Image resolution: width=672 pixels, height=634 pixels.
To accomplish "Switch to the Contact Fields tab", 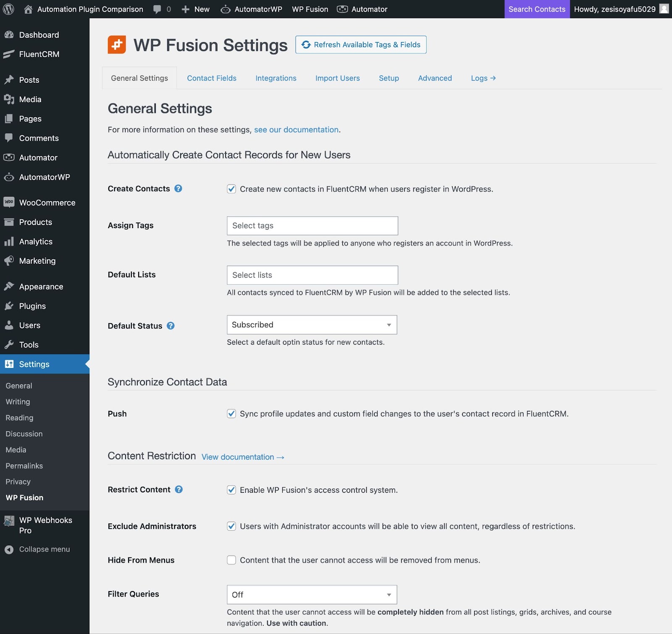I will pos(212,78).
